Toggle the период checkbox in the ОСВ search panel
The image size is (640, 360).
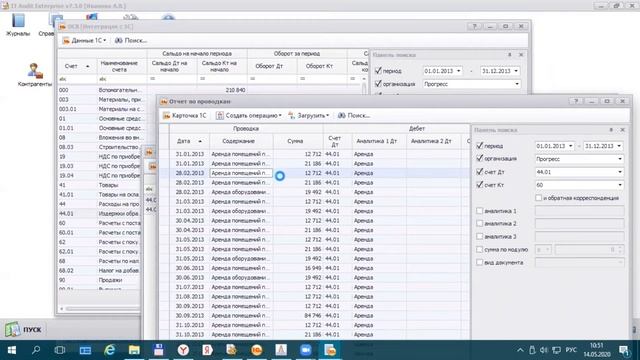378,71
